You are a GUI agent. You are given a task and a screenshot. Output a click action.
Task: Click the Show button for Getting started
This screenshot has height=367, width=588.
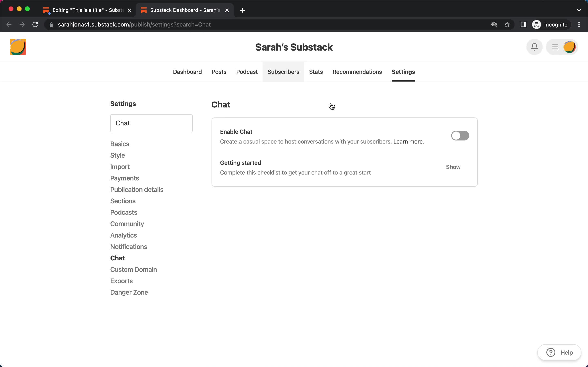453,167
